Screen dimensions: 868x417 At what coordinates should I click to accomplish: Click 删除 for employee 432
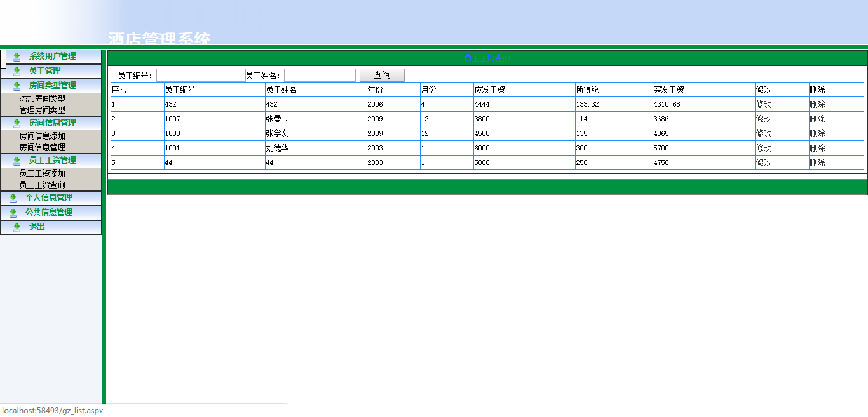(817, 104)
